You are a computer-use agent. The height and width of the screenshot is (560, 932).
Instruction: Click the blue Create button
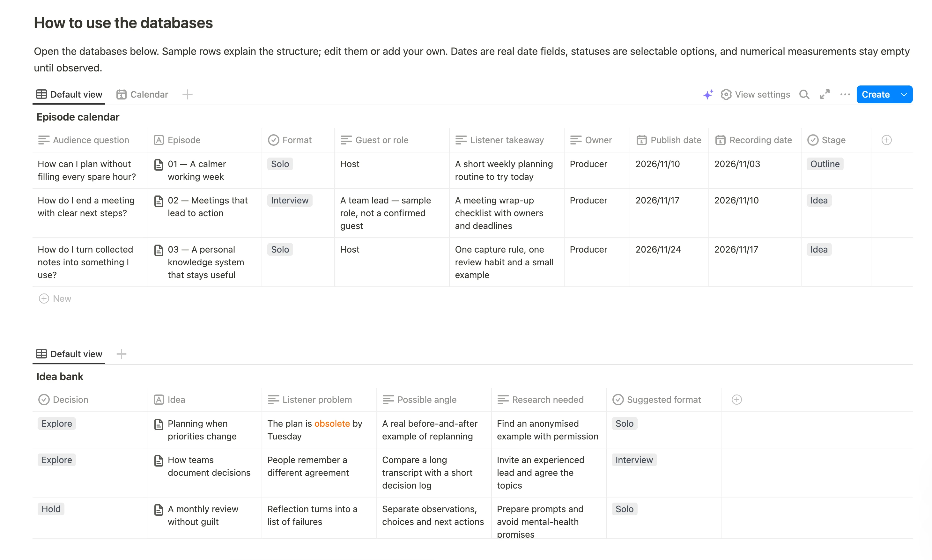click(876, 94)
